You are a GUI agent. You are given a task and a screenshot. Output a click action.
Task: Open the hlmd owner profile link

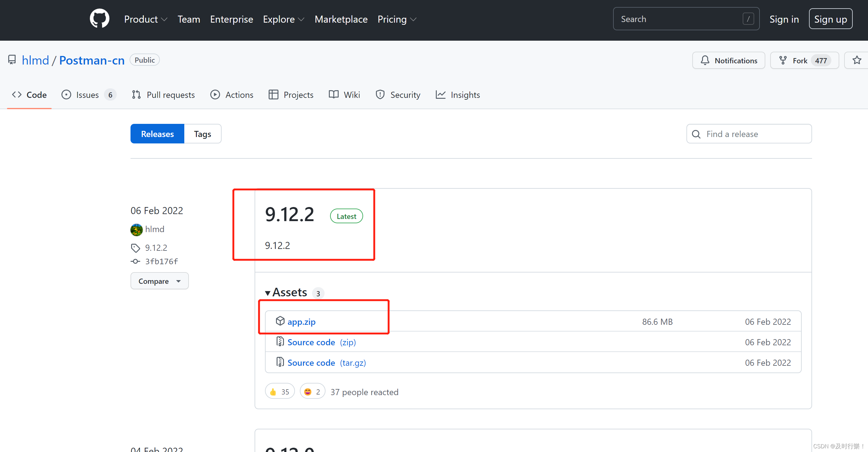35,60
